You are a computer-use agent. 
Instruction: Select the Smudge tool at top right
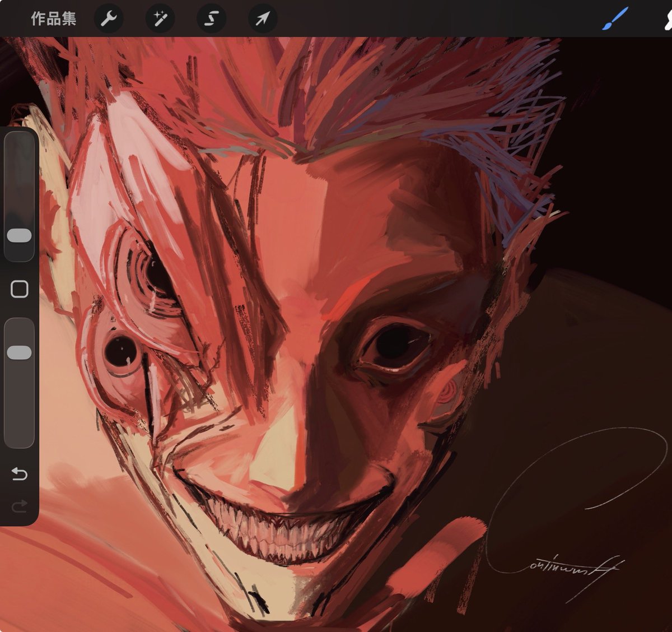[x=667, y=19]
